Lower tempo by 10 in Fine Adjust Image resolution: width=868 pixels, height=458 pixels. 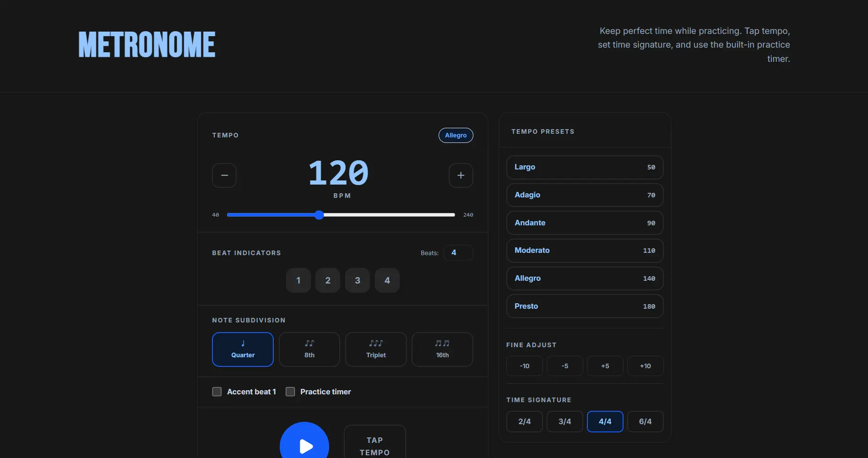click(x=525, y=366)
